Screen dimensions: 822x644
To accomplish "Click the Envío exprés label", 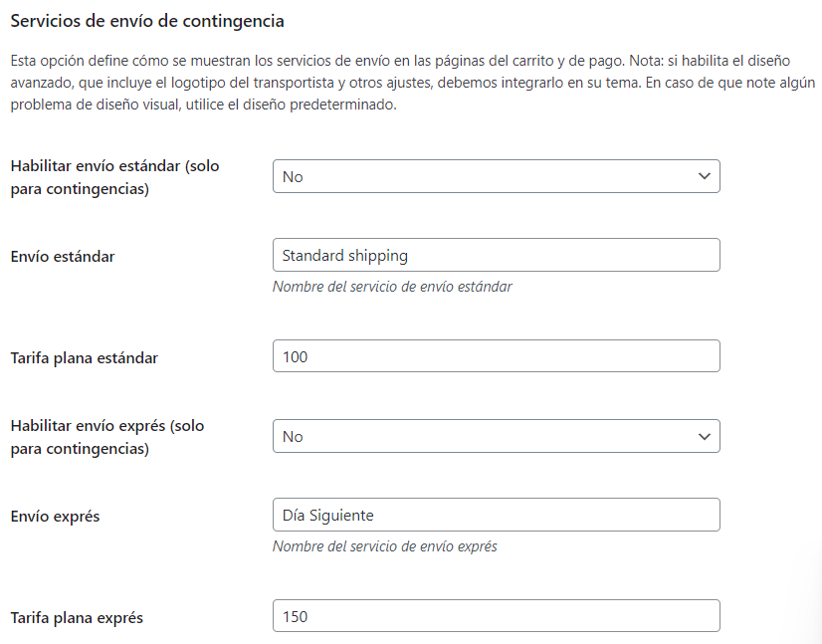I will [55, 516].
